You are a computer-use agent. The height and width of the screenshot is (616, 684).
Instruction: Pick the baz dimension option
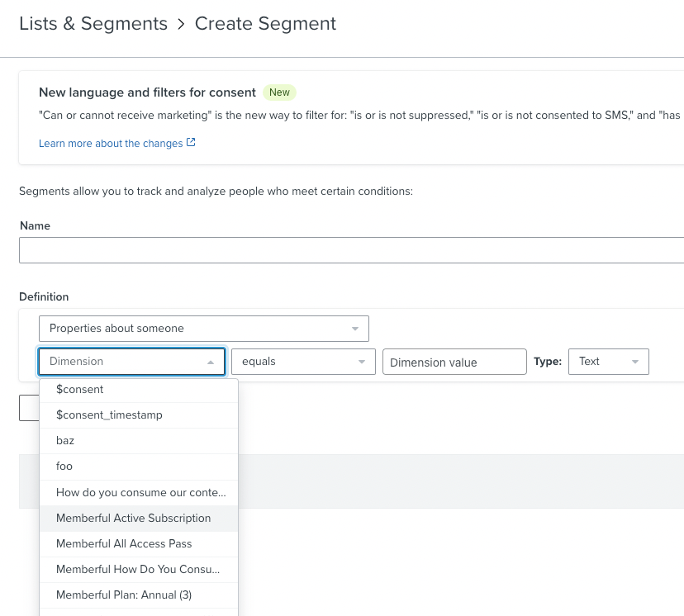coord(65,441)
